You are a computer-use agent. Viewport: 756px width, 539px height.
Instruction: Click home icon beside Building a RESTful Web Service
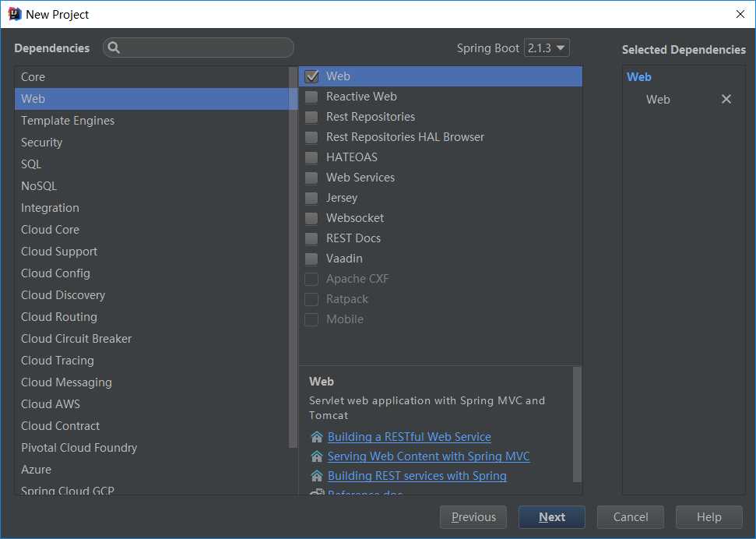pos(317,437)
